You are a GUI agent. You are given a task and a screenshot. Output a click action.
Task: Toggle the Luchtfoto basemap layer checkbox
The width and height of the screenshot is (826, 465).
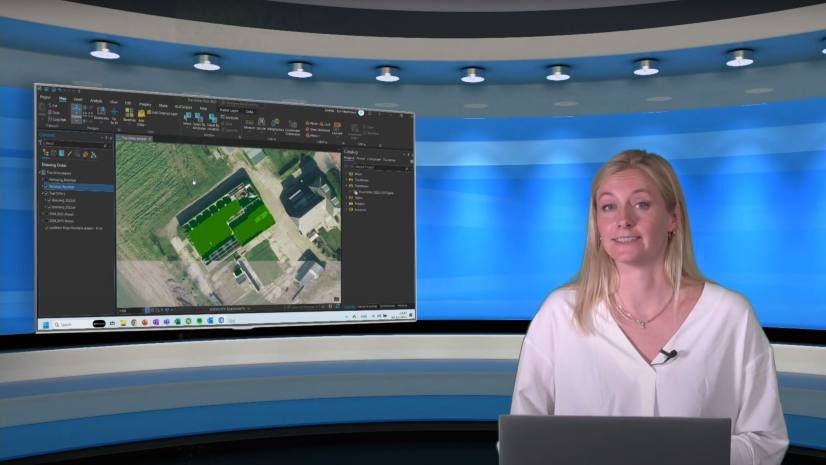pos(46,227)
